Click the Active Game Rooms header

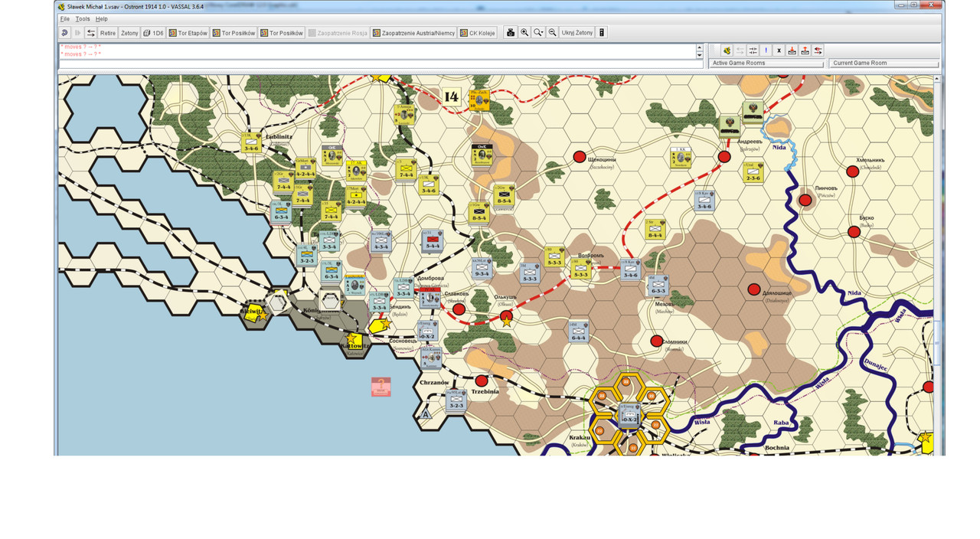point(766,63)
